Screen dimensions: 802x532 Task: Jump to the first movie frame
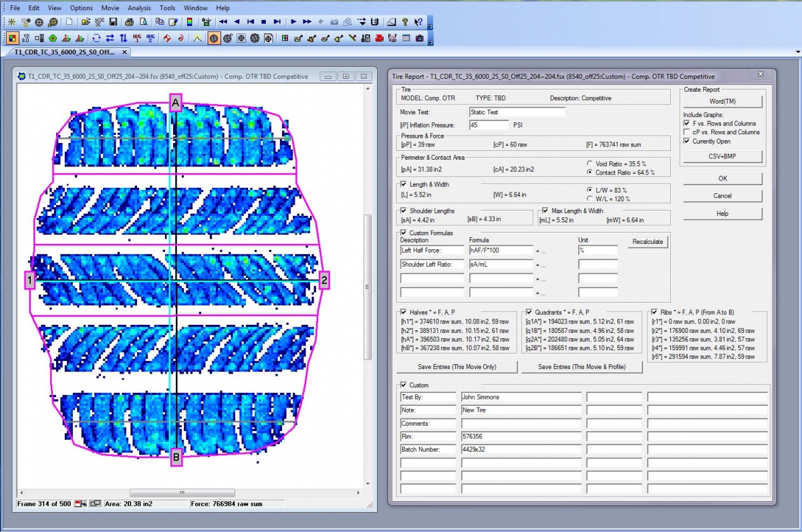tap(251, 22)
